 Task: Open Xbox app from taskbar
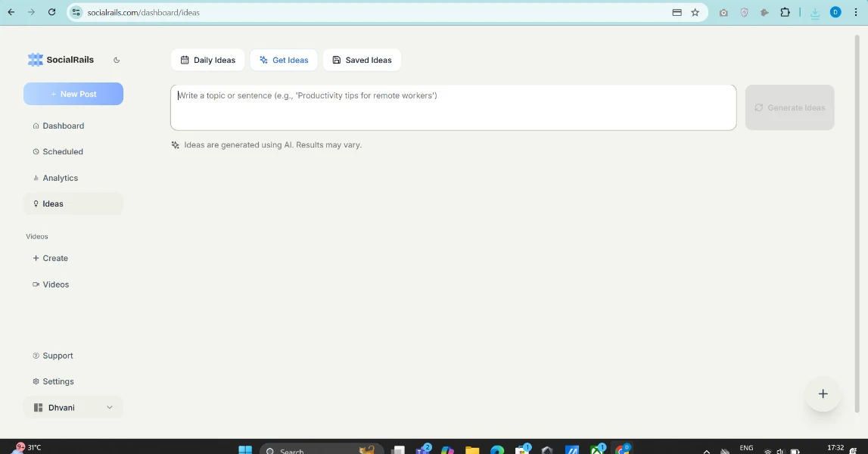pos(598,449)
